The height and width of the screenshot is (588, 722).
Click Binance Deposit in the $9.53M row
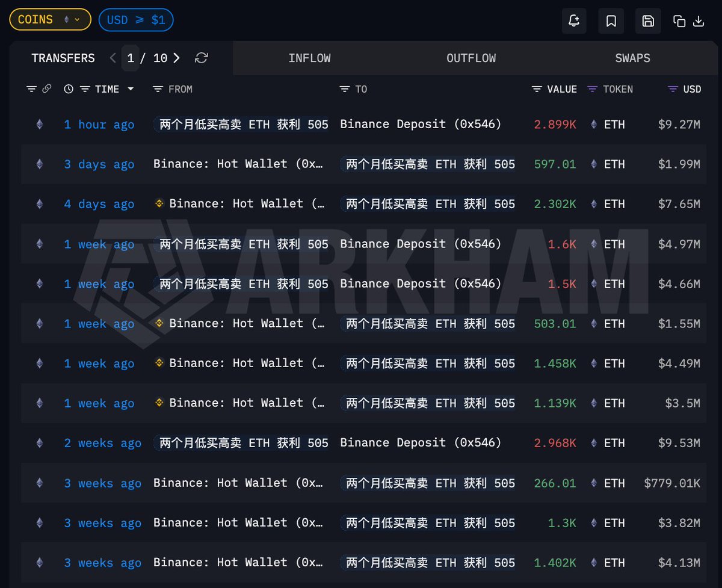click(421, 442)
